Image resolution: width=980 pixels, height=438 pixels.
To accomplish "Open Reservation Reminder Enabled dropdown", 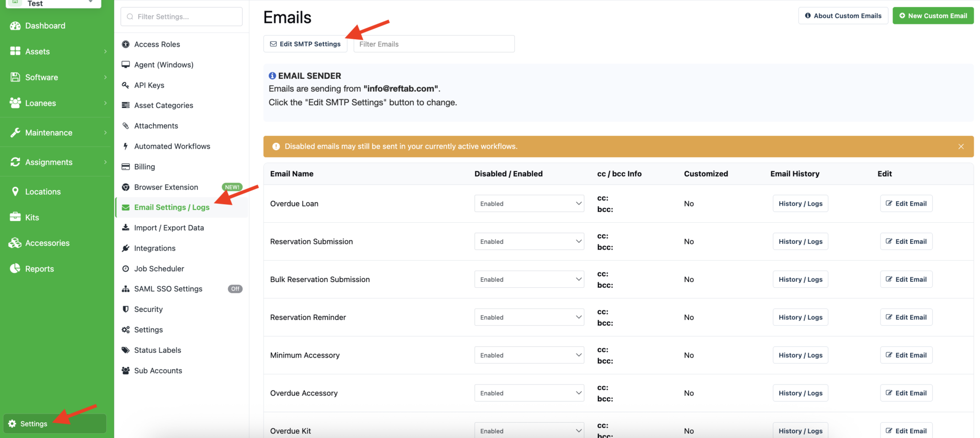I will click(529, 317).
